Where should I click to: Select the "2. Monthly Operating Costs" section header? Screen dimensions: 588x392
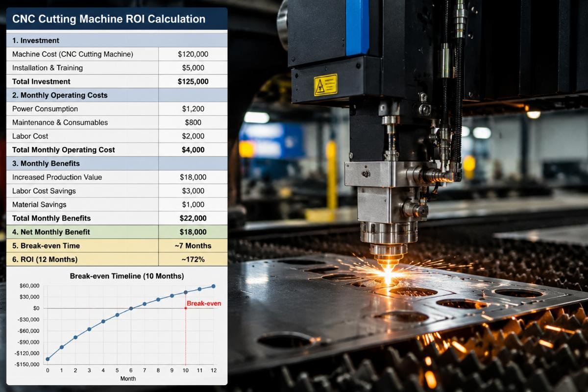click(x=60, y=95)
